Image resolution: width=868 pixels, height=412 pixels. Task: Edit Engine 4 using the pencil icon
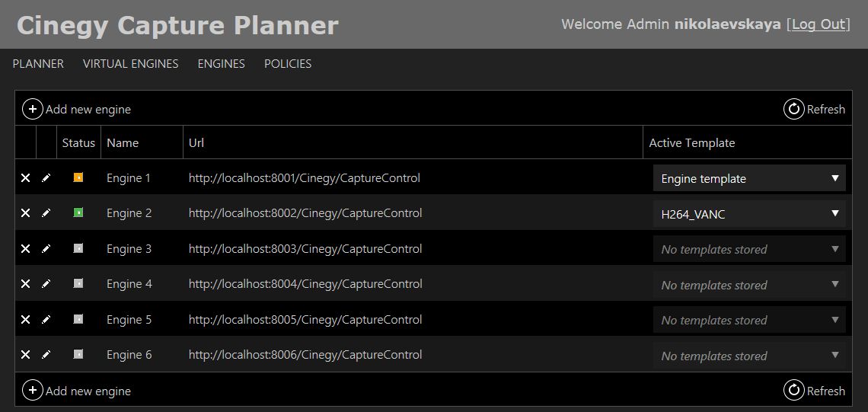point(46,283)
